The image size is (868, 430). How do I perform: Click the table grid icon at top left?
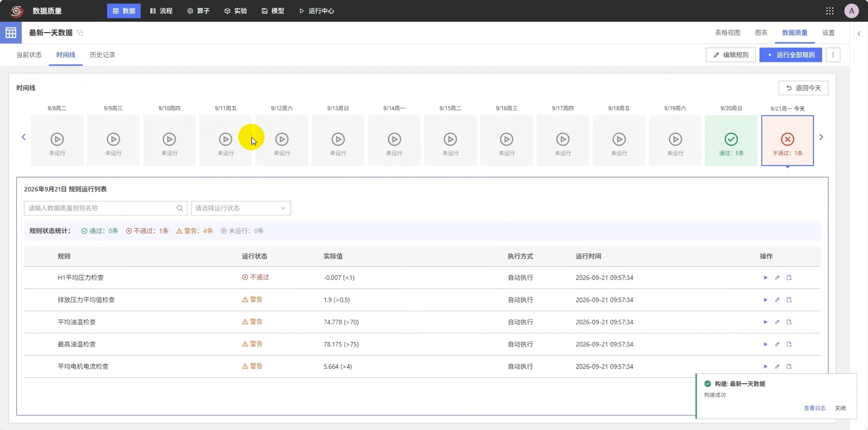click(11, 33)
